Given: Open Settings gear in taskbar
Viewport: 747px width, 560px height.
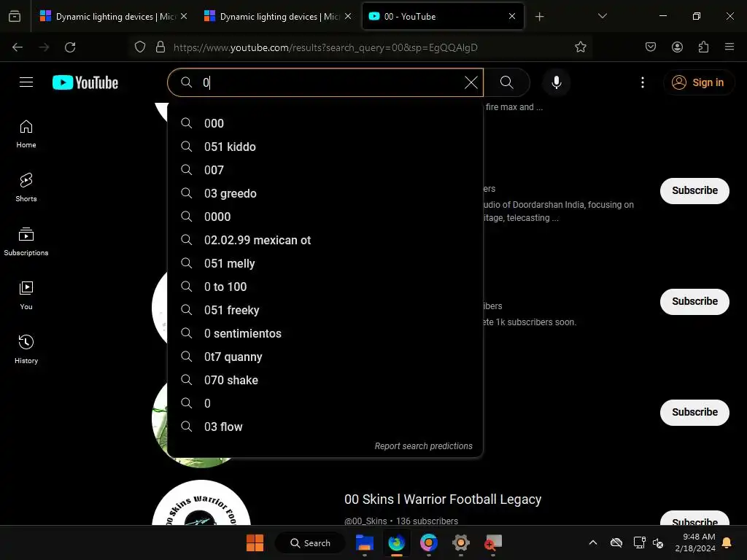Looking at the screenshot, I should click(x=461, y=542).
